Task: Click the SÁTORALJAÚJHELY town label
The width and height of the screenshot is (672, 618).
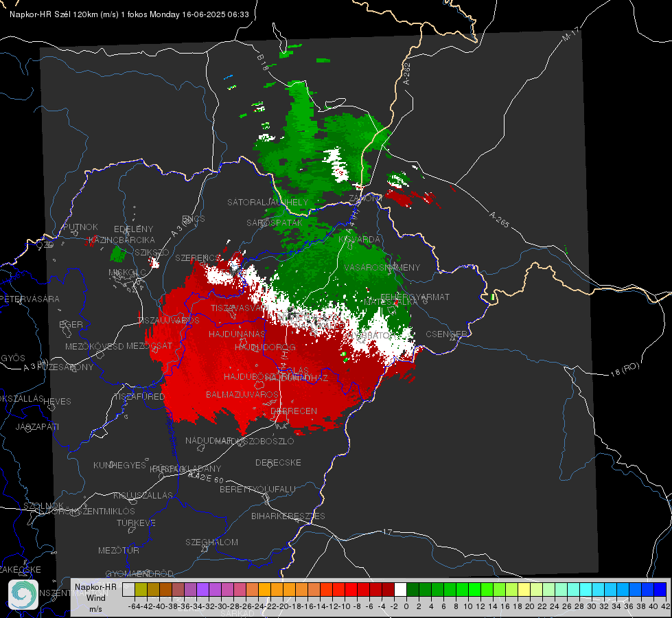Action: click(x=268, y=202)
